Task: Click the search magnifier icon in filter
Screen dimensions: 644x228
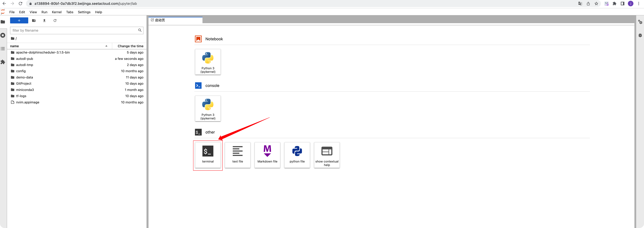Action: (140, 30)
